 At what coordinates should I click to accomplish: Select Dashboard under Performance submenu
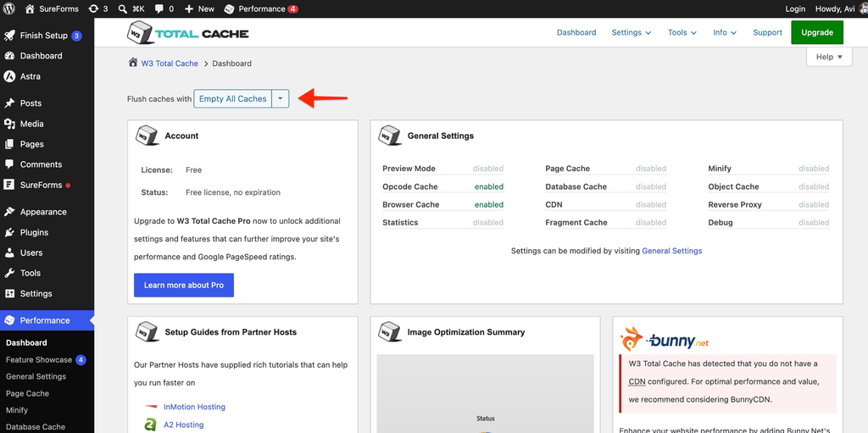[x=26, y=342]
